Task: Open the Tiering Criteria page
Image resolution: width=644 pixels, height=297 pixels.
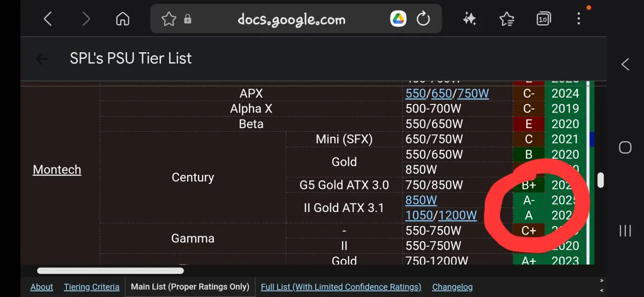Action: click(x=91, y=286)
